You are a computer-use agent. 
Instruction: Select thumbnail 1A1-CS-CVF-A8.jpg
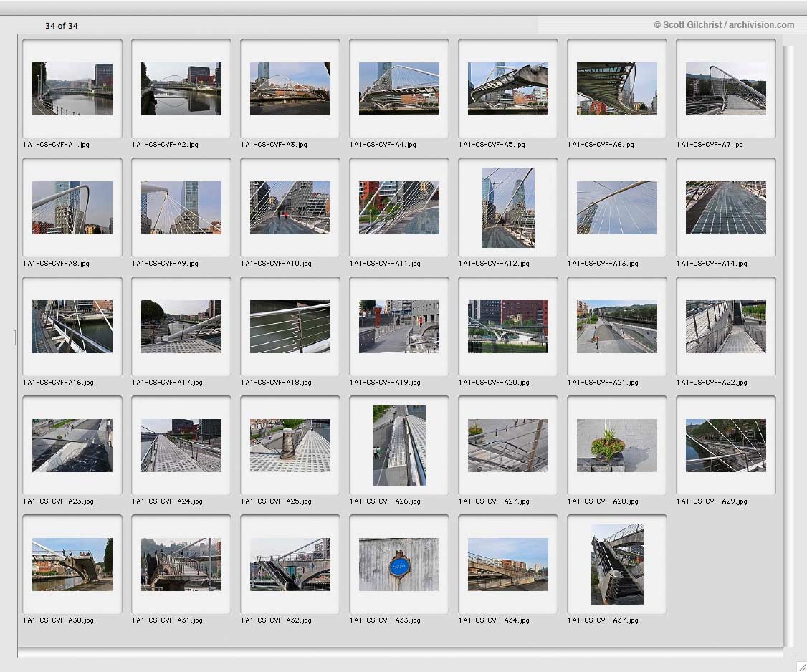(72, 207)
